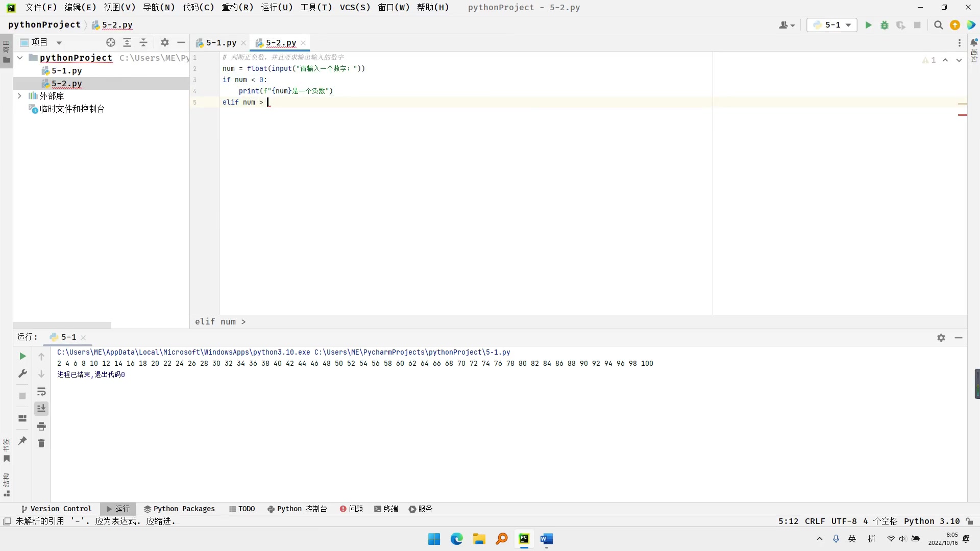
Task: Open the TODO tool window
Action: pyautogui.click(x=242, y=509)
